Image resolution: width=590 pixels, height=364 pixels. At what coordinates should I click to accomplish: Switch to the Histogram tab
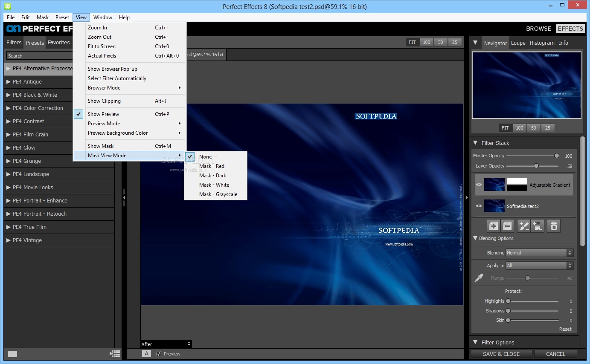tap(542, 43)
